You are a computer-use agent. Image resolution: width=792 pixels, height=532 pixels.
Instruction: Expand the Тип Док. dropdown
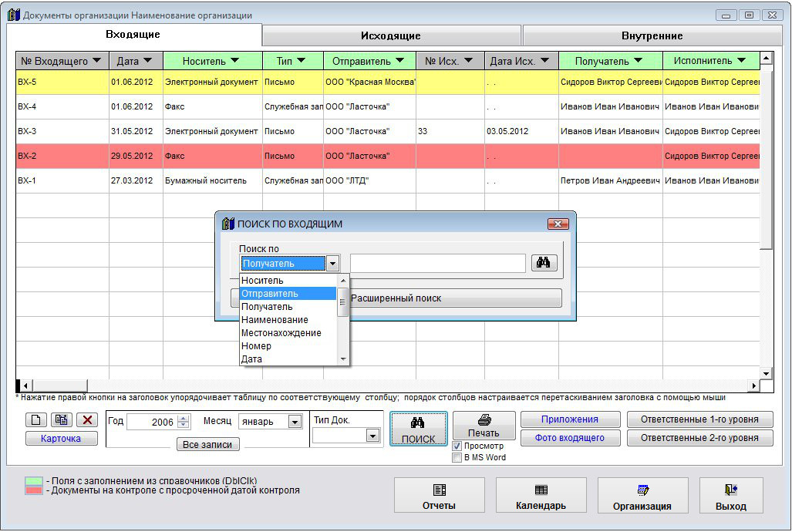[372, 436]
